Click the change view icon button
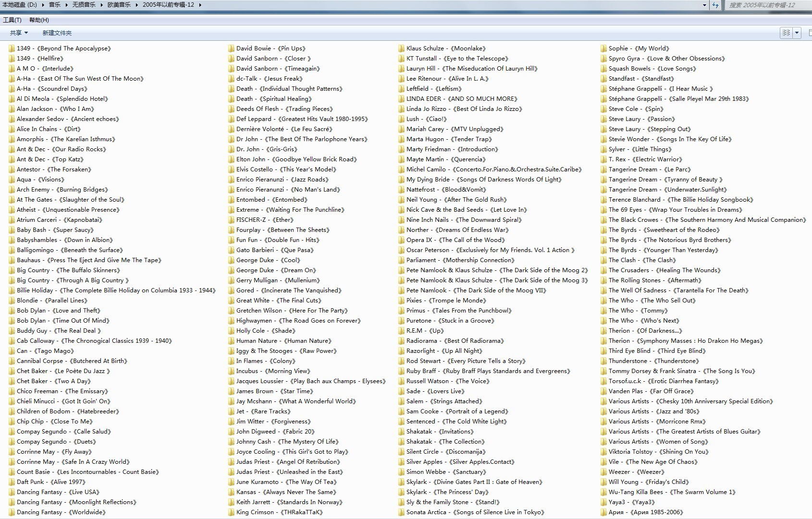 (x=786, y=33)
